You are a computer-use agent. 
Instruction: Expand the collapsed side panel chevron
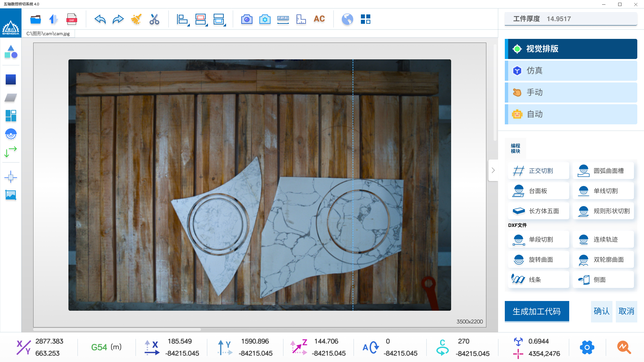coord(493,170)
